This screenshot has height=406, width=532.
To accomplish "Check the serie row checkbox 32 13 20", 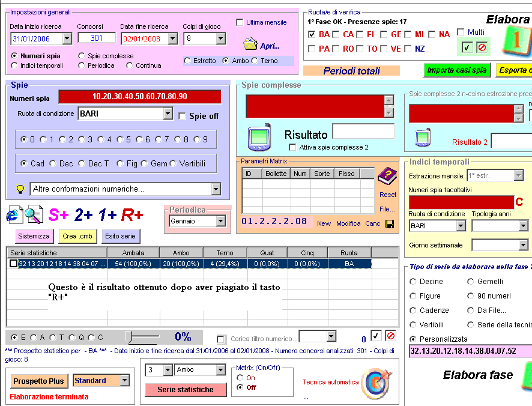I will point(13,264).
